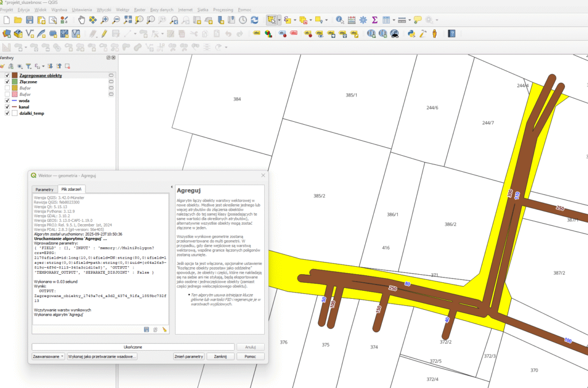Expand the select features tool dropdown arrow

(279, 20)
